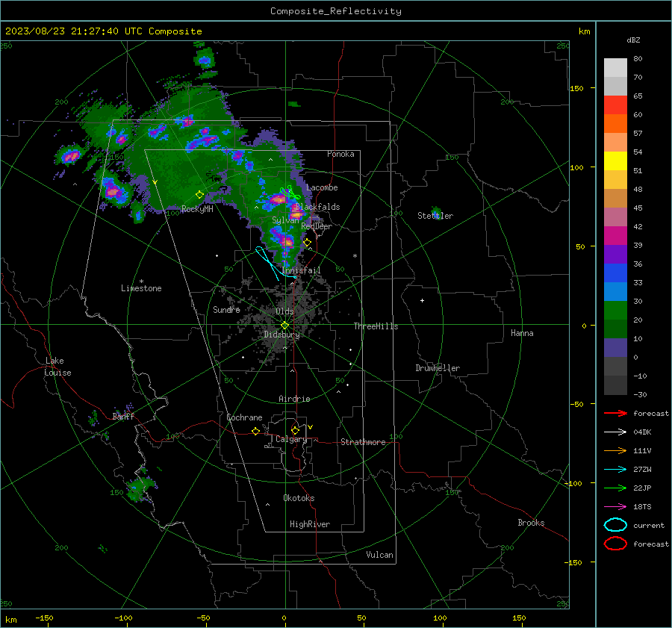This screenshot has height=628, width=672.
Task: Click the Ponoka city label
Action: click(x=340, y=154)
